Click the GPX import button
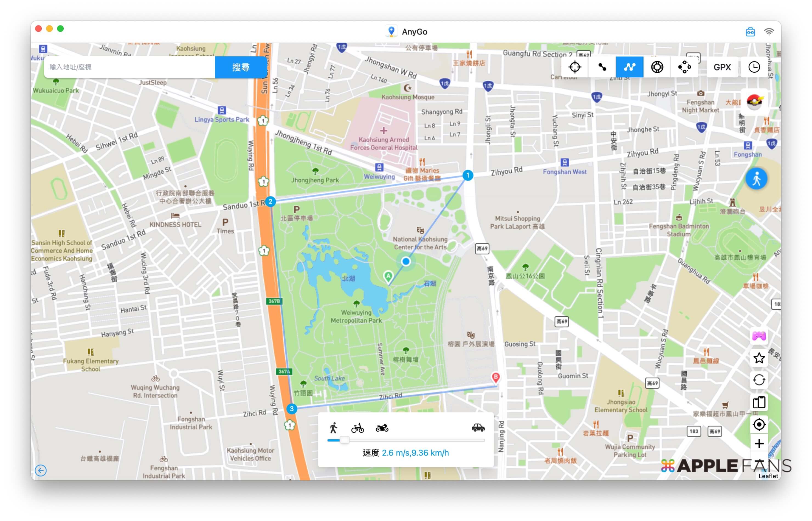812x521 pixels. (722, 67)
